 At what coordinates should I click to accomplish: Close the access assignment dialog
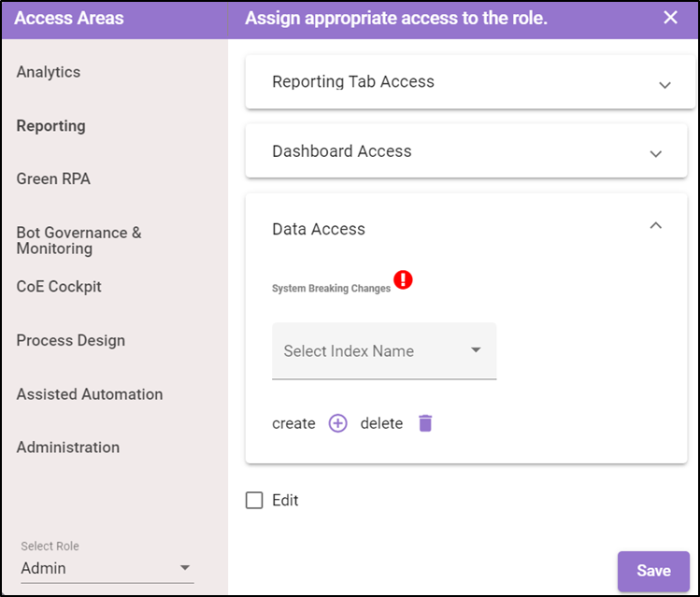670,18
